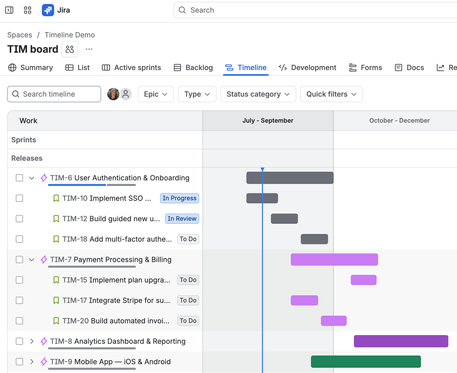Click the In Progress status of TIM-10
This screenshot has width=457, height=373.
click(179, 198)
